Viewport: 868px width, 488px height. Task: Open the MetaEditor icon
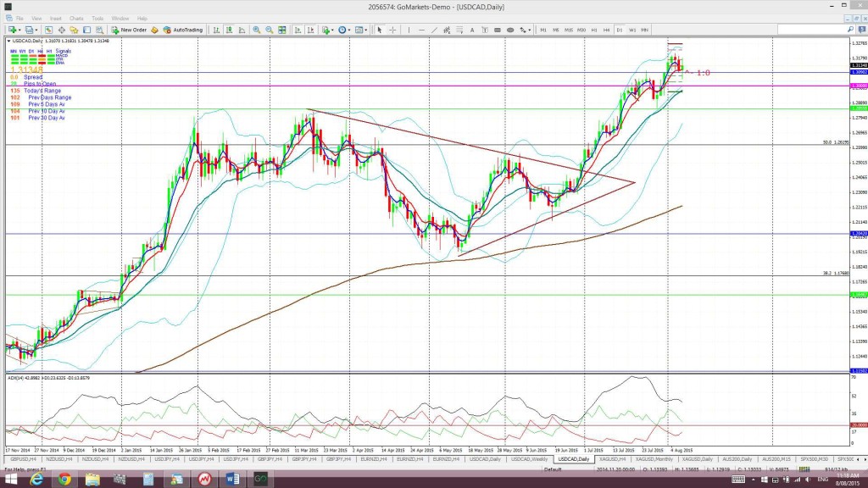click(154, 30)
